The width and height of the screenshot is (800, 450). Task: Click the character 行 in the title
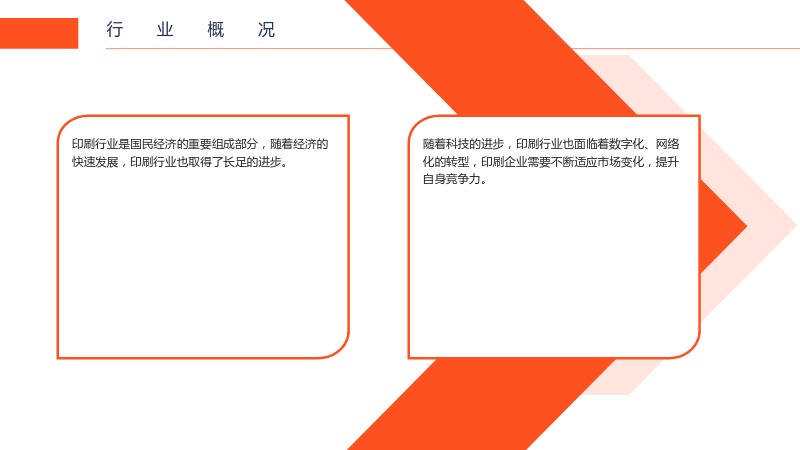click(x=115, y=30)
